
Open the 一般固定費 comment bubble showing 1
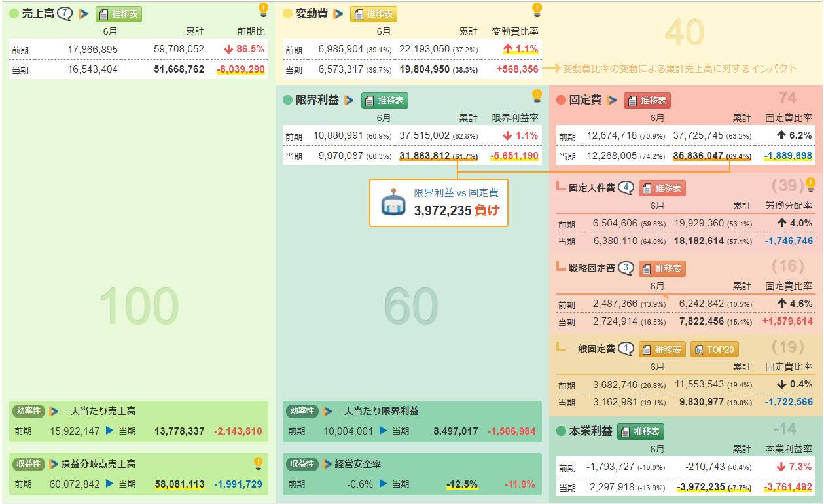coord(626,349)
